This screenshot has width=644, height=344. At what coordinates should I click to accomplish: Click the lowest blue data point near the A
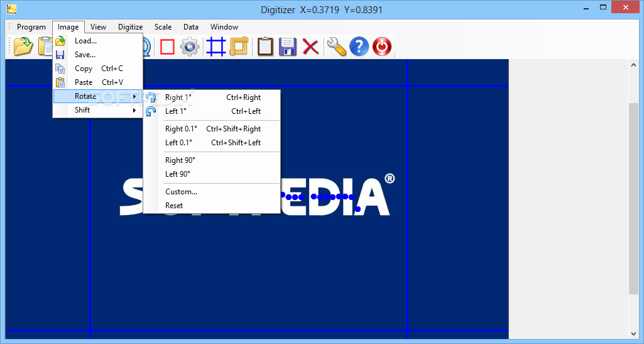[x=357, y=209]
